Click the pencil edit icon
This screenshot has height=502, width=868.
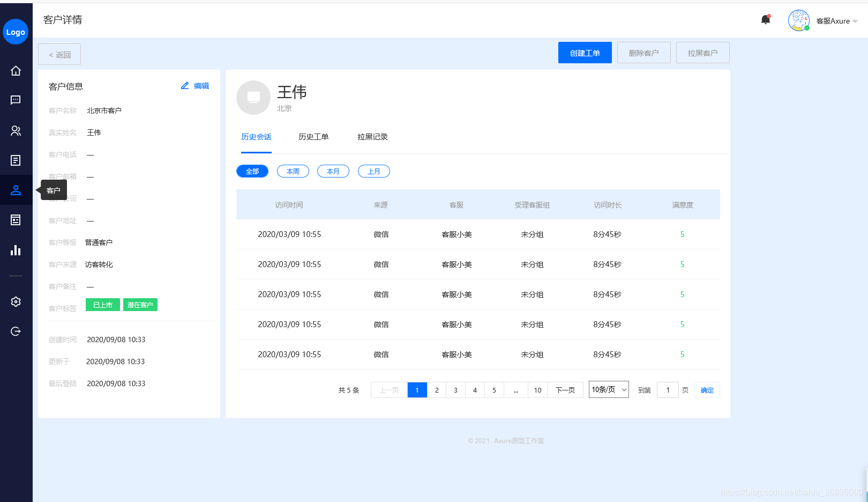(x=185, y=86)
